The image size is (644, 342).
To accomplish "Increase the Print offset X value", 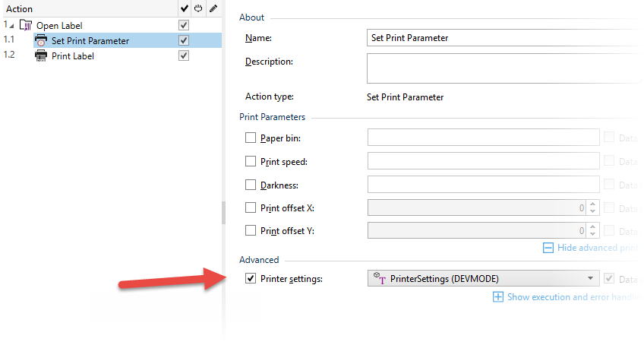I will 593,204.
